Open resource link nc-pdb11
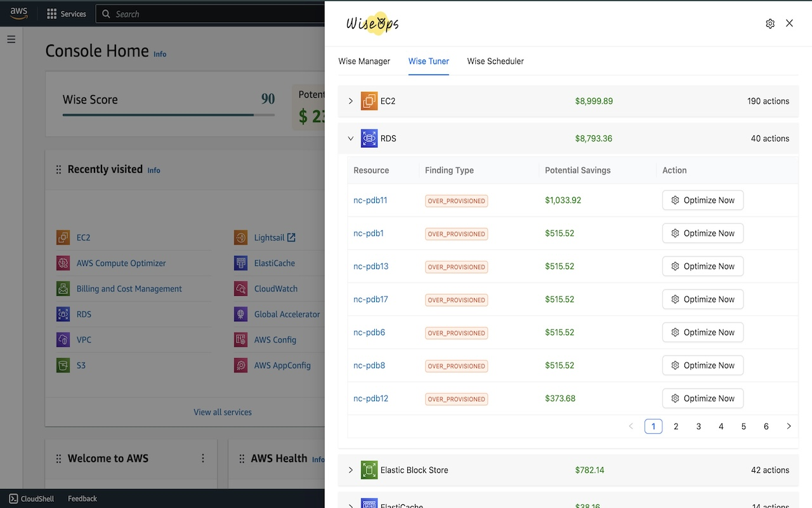The height and width of the screenshot is (508, 812). [370, 200]
